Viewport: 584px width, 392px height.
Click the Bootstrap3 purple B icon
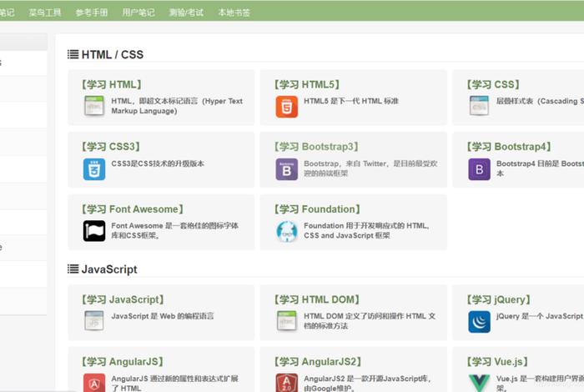(286, 169)
